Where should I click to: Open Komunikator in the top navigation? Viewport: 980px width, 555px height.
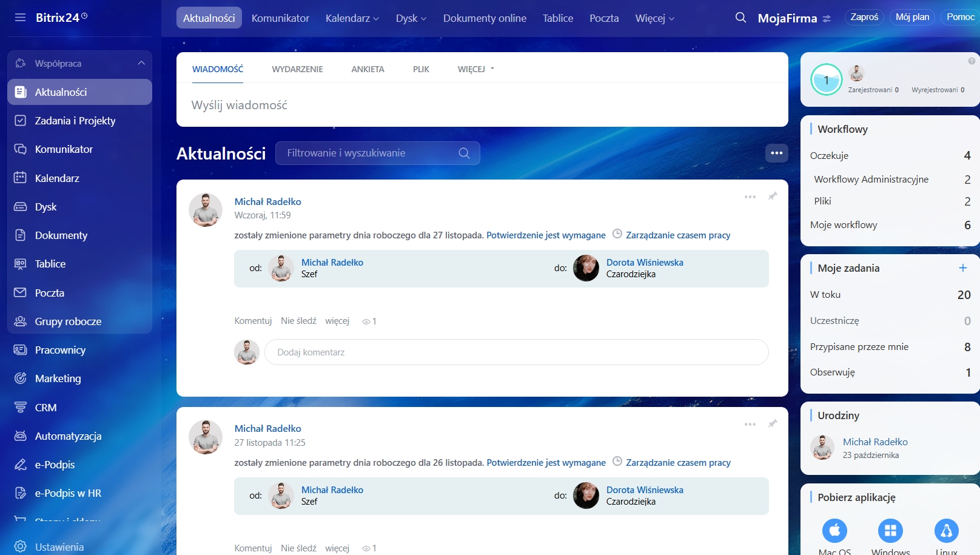[x=280, y=18]
